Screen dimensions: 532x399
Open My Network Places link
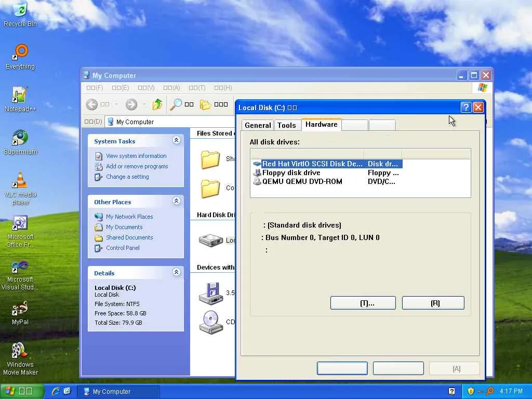(129, 217)
